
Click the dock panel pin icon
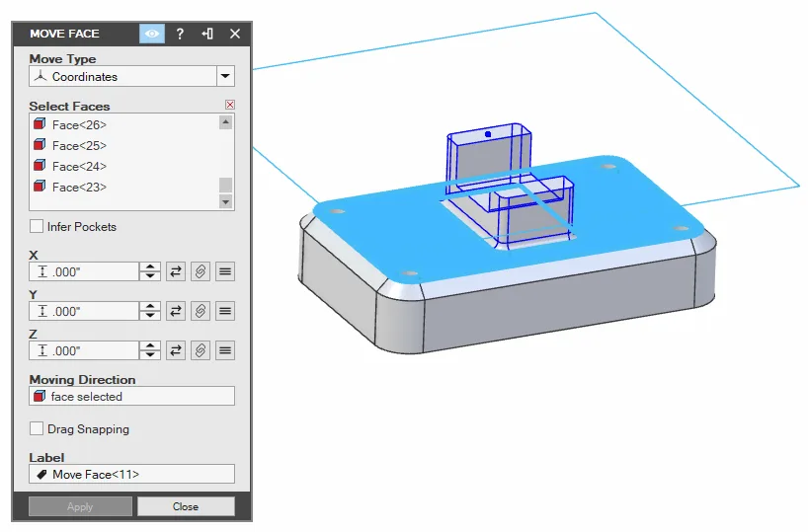(207, 34)
